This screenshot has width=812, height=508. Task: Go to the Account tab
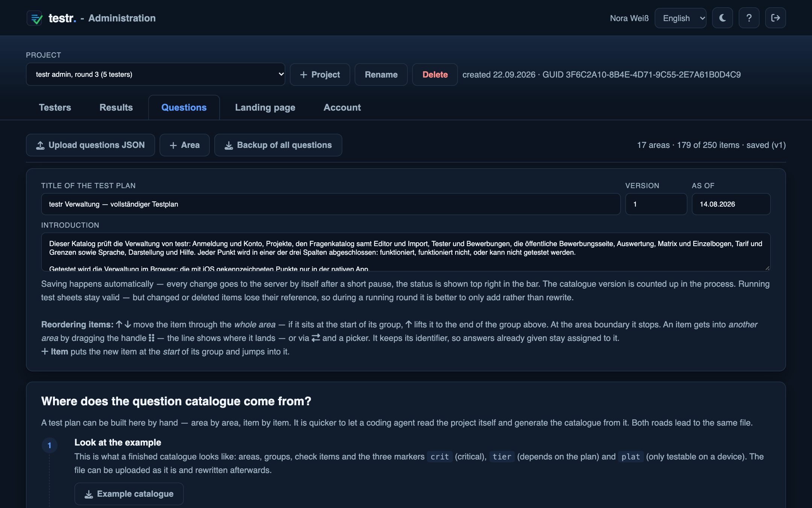(x=342, y=108)
